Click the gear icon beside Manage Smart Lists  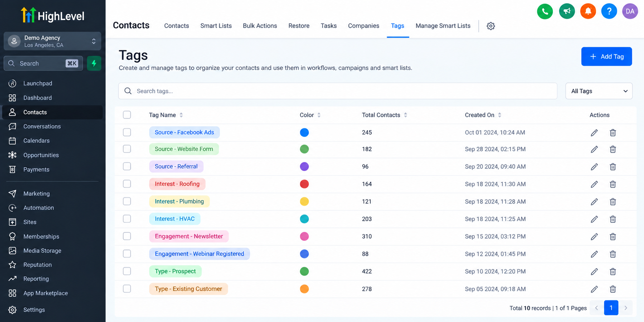coord(491,26)
